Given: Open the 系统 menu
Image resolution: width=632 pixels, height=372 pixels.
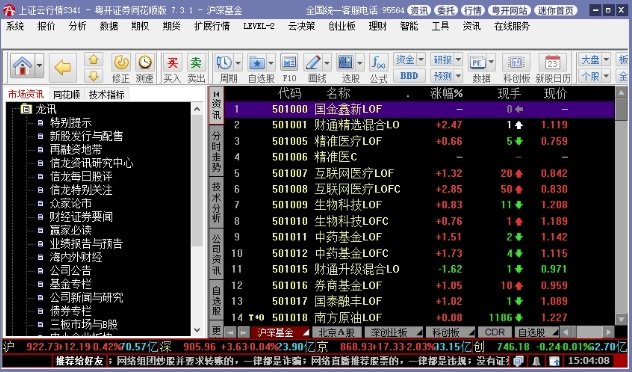Looking at the screenshot, I should (x=15, y=27).
